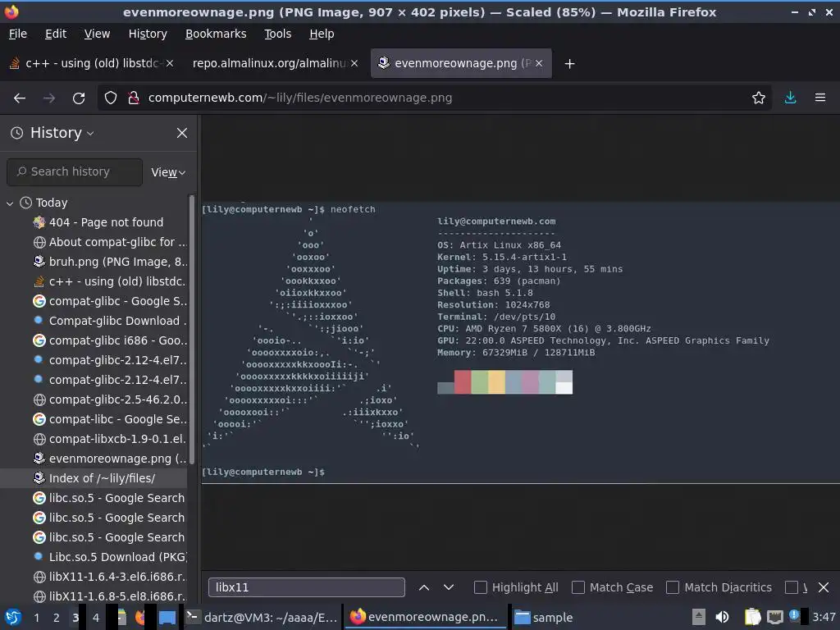Open the History menu
The image size is (840, 630).
[148, 34]
